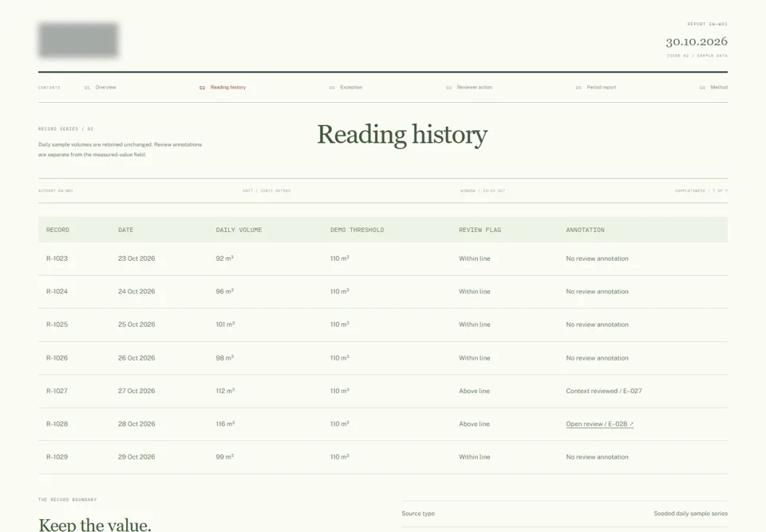Click the Within line flag for R-1023

pos(474,258)
